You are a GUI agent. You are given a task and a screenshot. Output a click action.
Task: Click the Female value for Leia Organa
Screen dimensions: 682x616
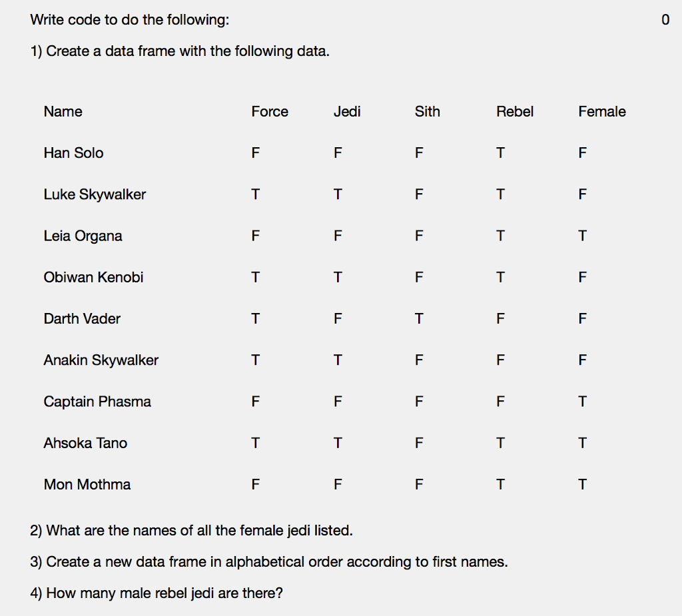point(583,236)
